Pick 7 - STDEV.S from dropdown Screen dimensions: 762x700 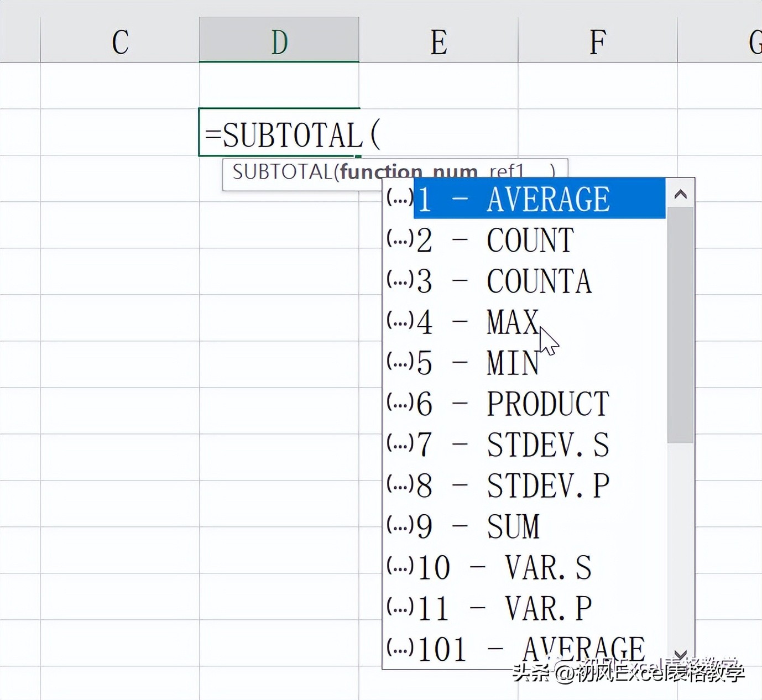pyautogui.click(x=525, y=445)
